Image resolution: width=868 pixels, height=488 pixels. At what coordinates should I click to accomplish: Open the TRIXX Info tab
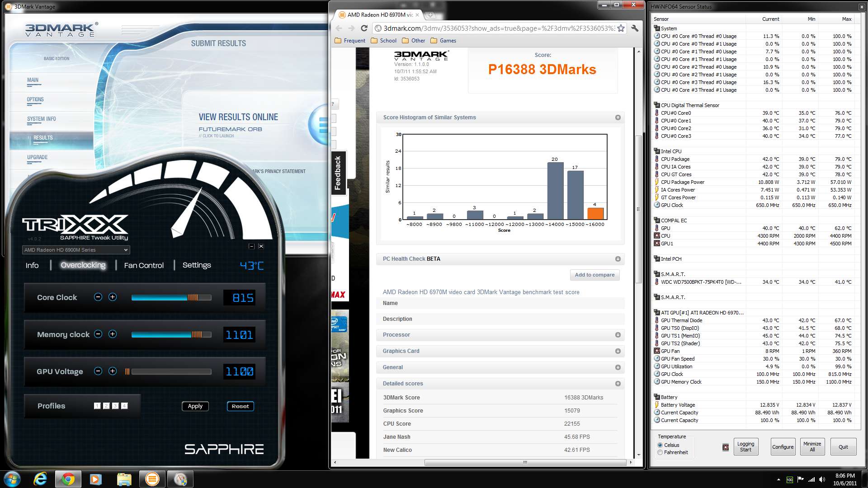32,265
